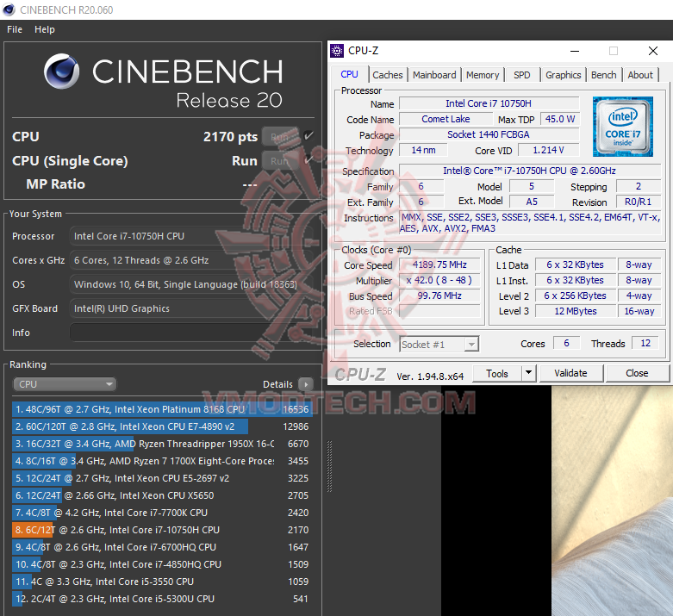Click the Xeon Platinum 8168 ranking bar
Viewport: 673px width, 616px height.
point(162,409)
